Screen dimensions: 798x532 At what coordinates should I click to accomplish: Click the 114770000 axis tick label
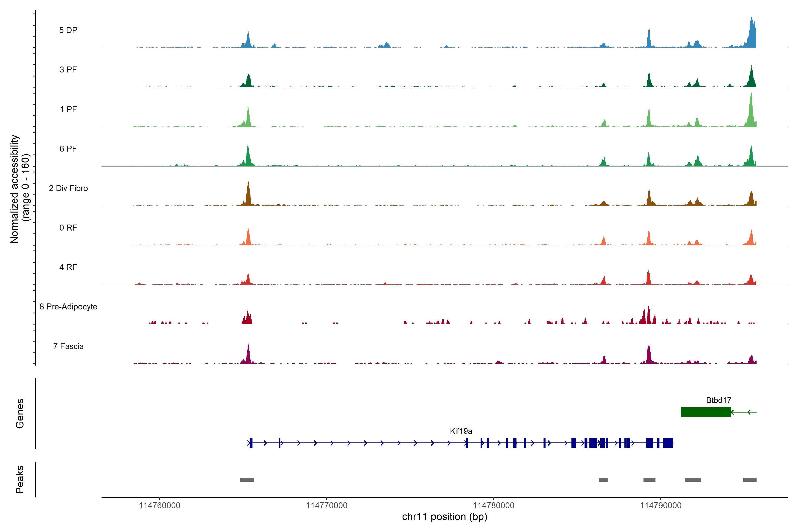(x=326, y=505)
